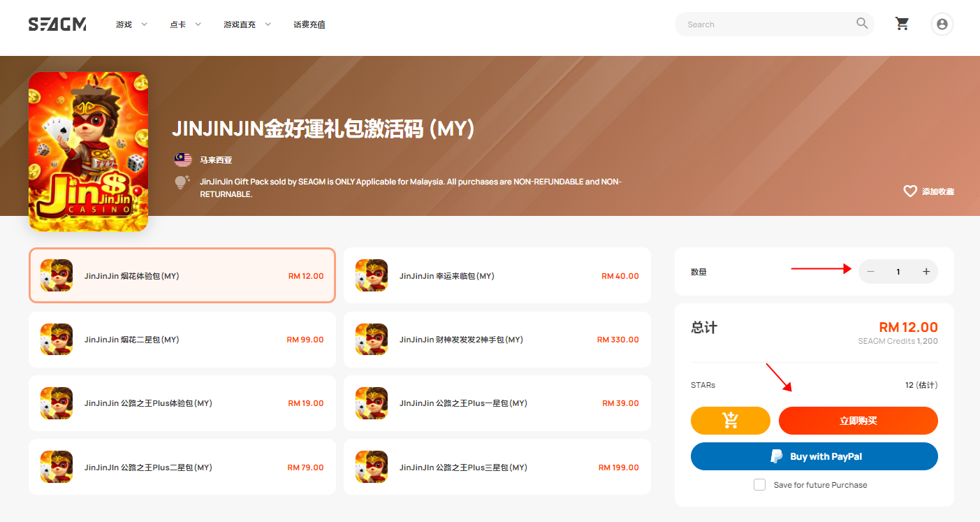Select the JinJinJin 幸运来临包 RM 40.00 option
The image size is (980, 522).
(497, 275)
